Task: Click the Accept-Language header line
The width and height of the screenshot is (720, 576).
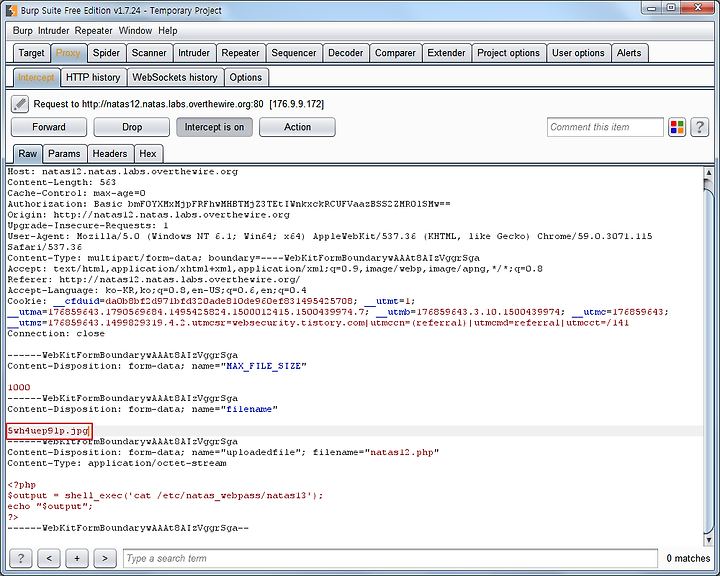Action: click(157, 290)
